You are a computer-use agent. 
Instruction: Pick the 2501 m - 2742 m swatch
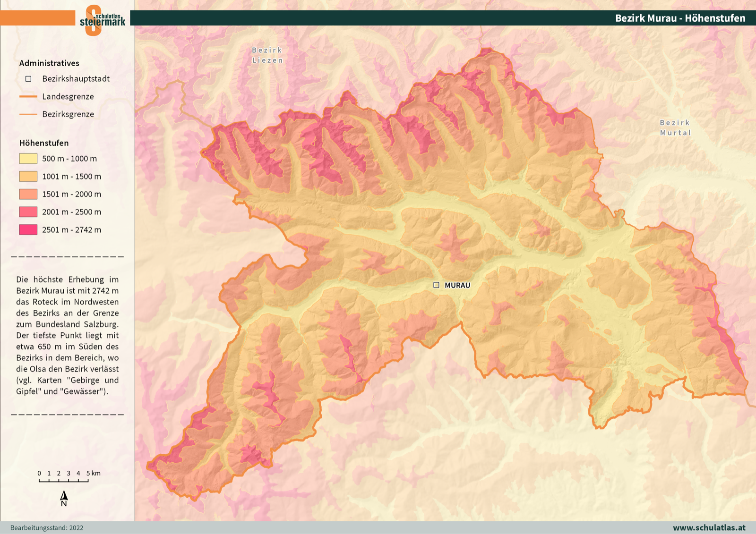28,230
